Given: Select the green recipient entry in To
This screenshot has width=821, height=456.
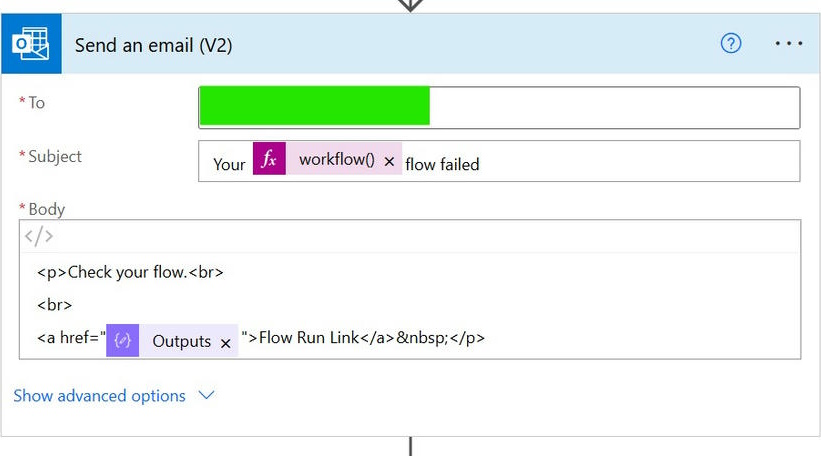Looking at the screenshot, I should 314,107.
